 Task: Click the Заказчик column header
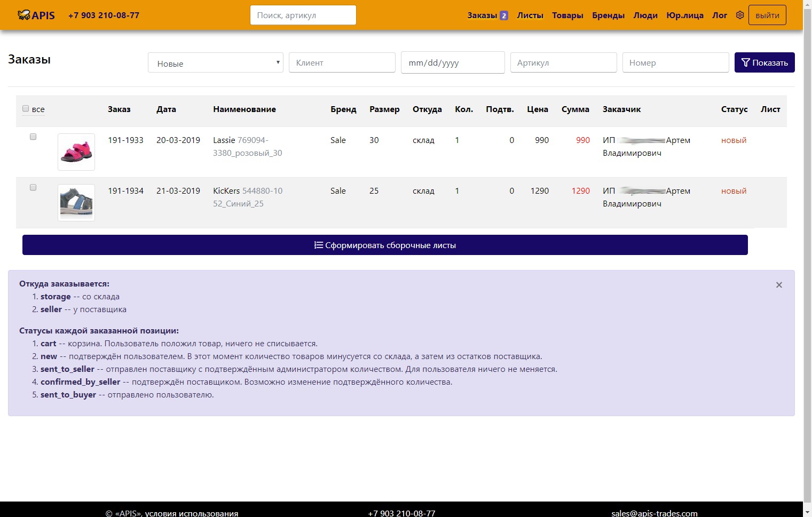point(622,109)
